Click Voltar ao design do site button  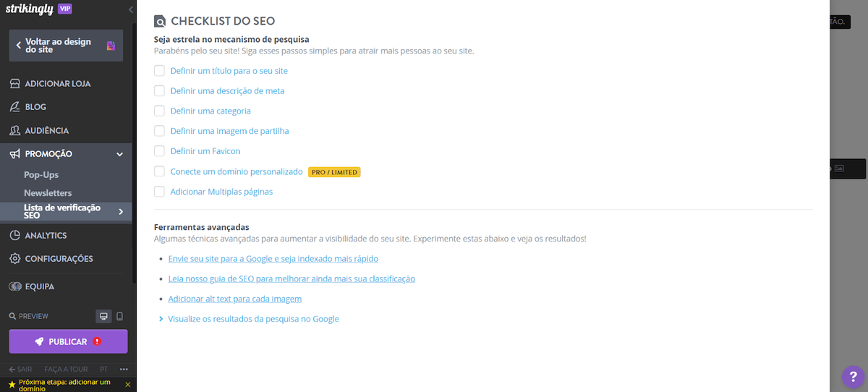[66, 46]
